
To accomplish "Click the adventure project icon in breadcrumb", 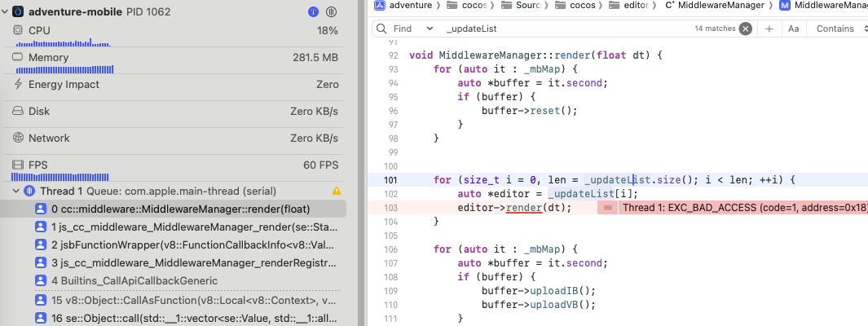I will (379, 5).
